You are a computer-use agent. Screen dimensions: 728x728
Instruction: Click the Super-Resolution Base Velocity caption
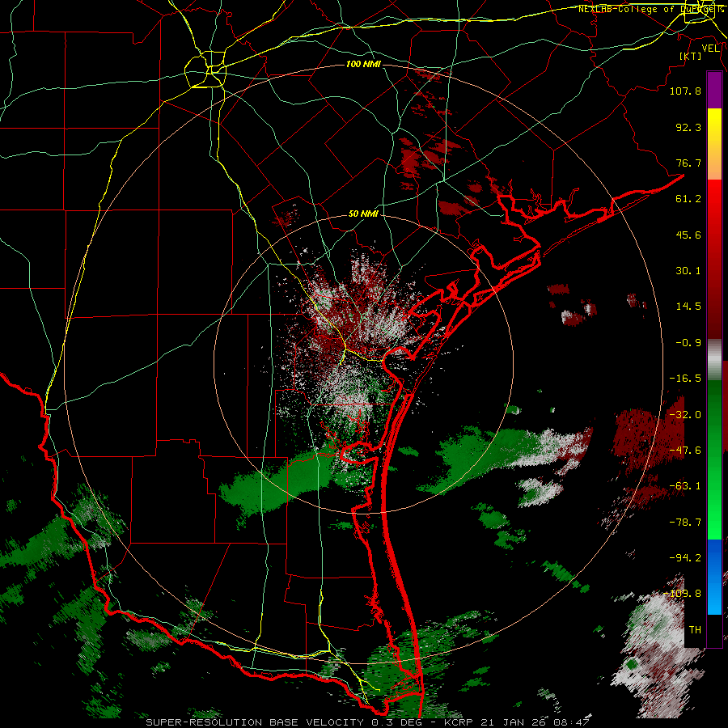(367, 722)
